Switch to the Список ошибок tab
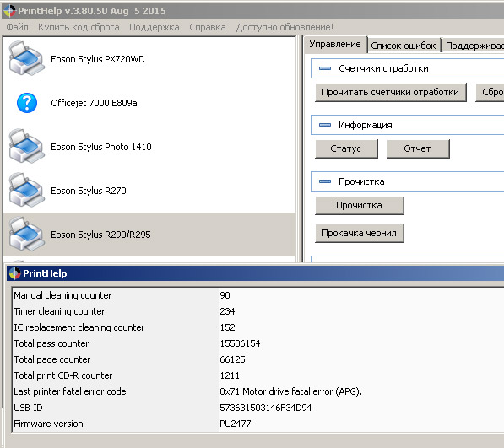The width and height of the screenshot is (504, 448). (x=404, y=46)
